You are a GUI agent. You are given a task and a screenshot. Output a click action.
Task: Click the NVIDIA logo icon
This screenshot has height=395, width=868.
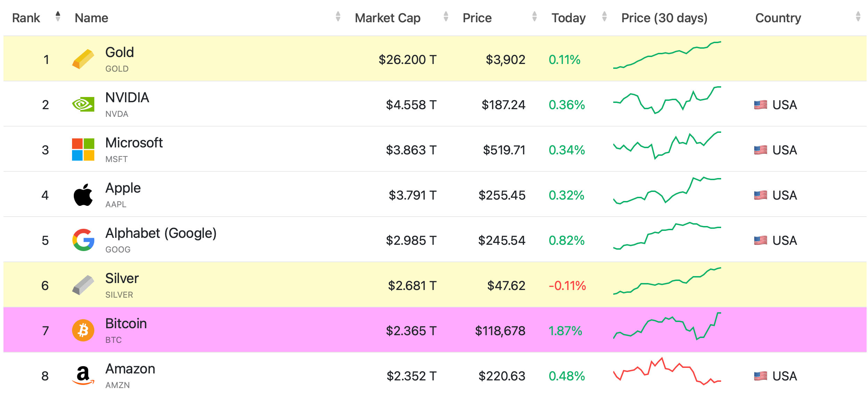(x=83, y=104)
